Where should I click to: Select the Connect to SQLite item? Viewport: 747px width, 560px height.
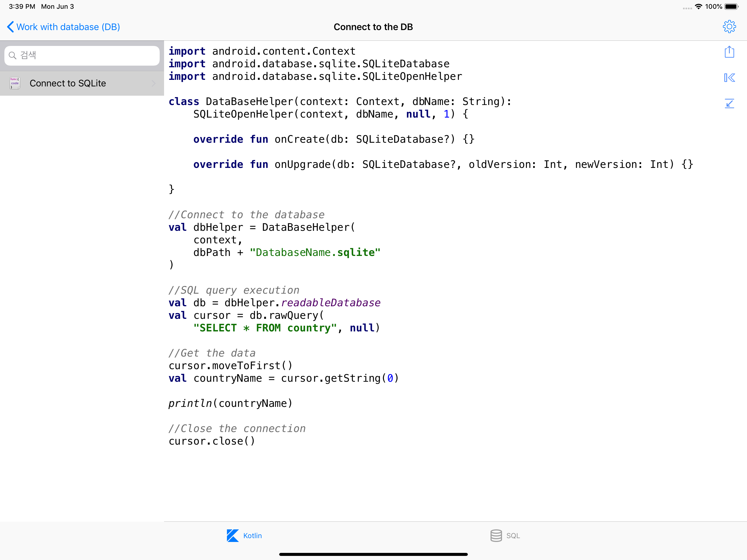point(68,83)
